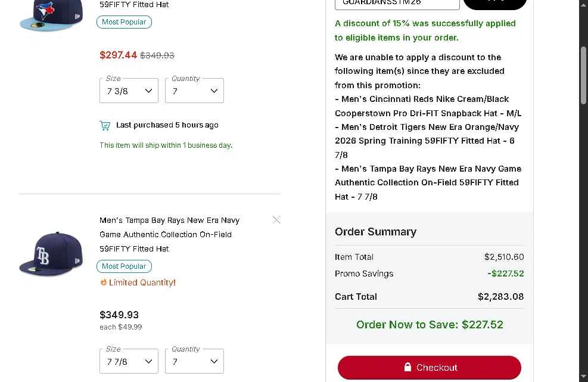Click the lock icon on the Checkout button
The height and width of the screenshot is (382, 588).
(x=407, y=367)
